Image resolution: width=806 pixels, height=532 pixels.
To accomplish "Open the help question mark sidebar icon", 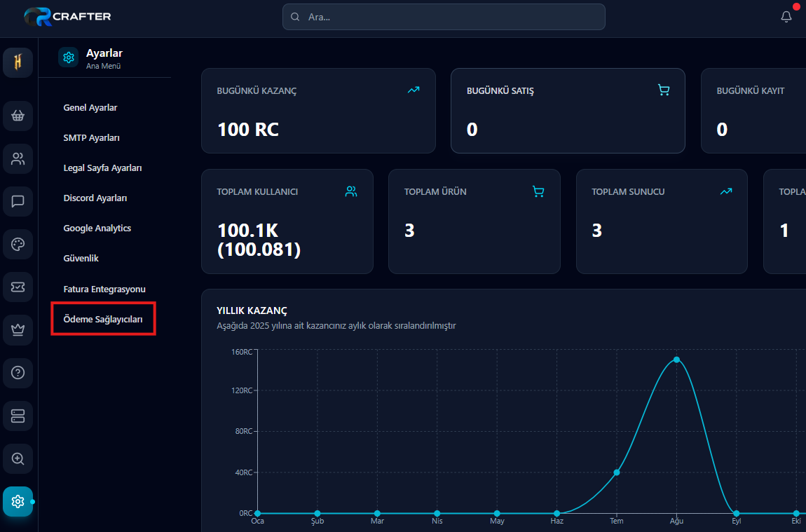I will 18,373.
